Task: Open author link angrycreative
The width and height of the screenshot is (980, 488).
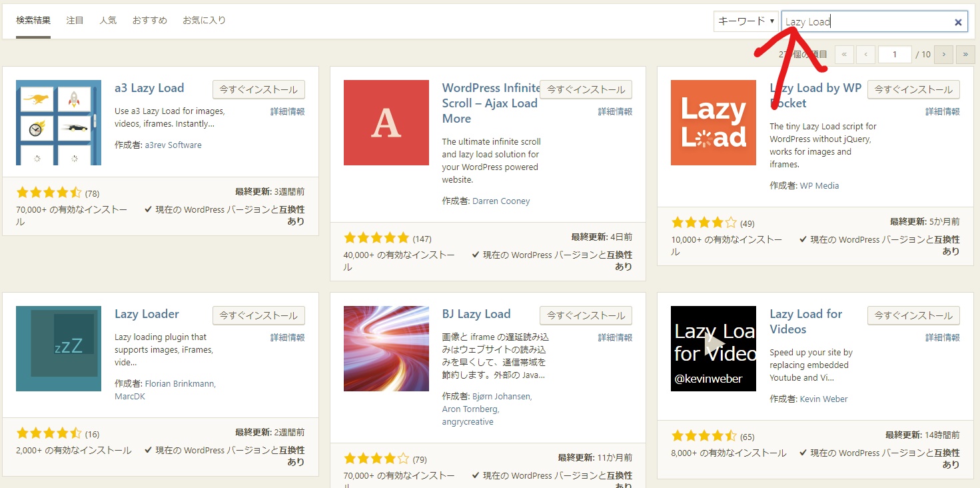Action: point(468,422)
